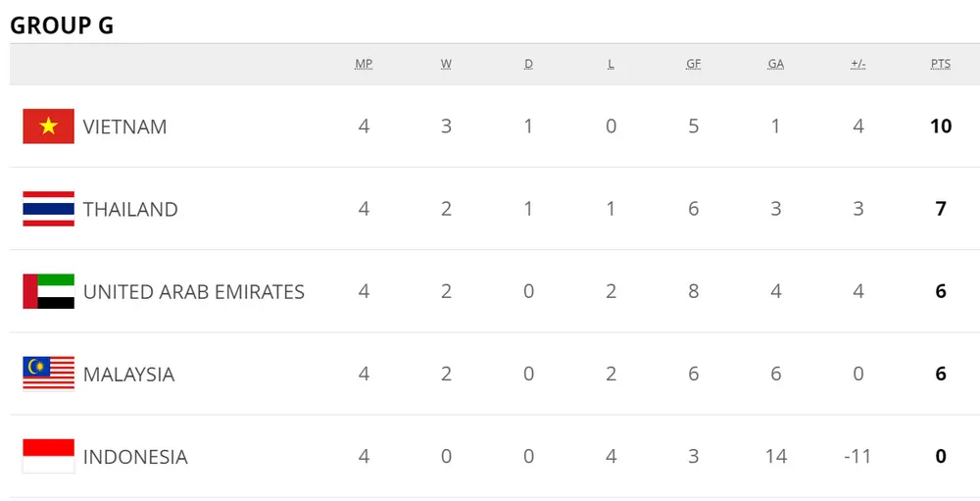Select the MALAYSIA team name
Viewport: 980px width, 501px height.
(x=128, y=374)
